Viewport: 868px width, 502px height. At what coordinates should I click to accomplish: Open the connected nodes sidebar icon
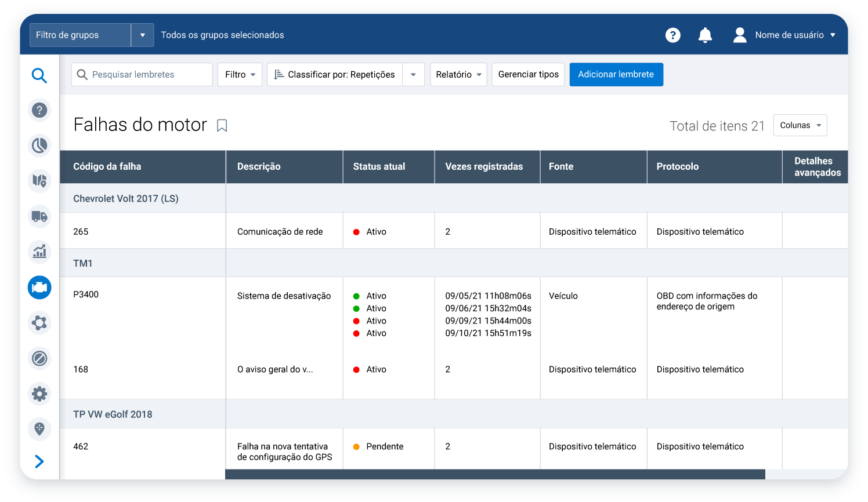click(x=39, y=323)
